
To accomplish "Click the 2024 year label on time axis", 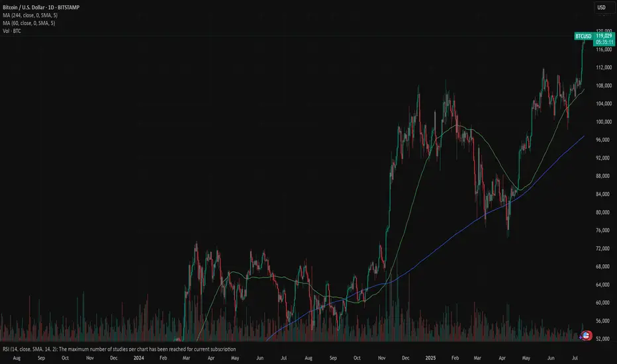I will [138, 358].
